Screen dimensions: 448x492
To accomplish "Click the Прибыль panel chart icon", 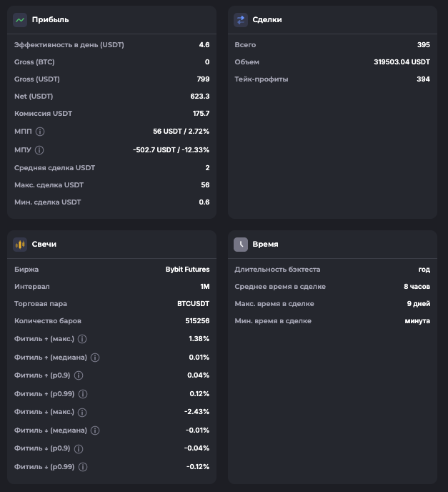I will click(20, 20).
